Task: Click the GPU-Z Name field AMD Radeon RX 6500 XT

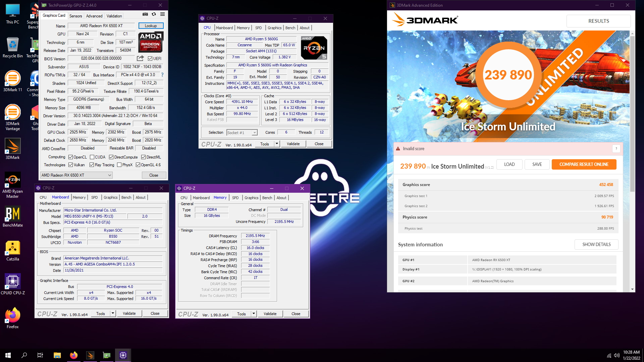Action: click(x=101, y=26)
